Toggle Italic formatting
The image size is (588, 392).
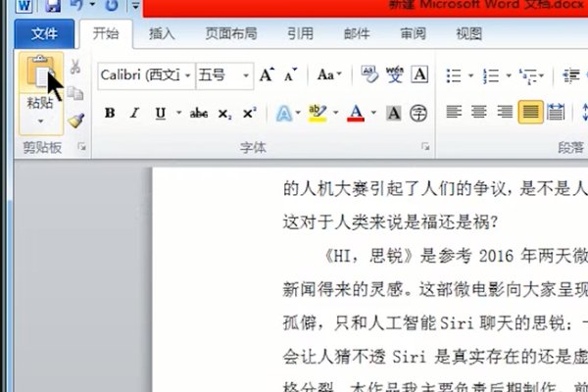pos(134,113)
